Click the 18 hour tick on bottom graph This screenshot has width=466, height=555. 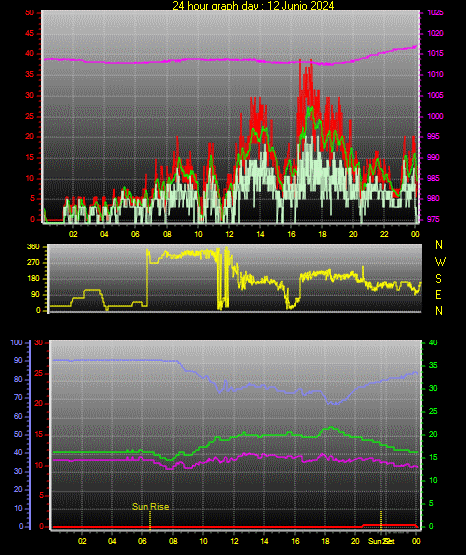coord(325,541)
